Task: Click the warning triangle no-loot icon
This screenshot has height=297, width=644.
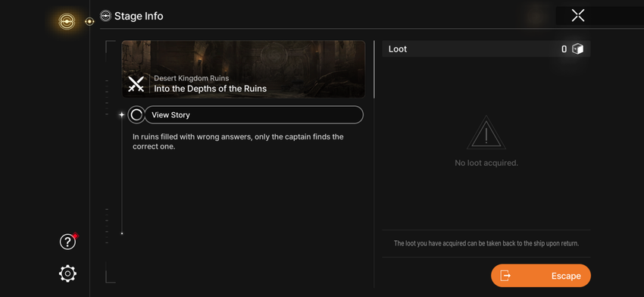Action: pos(486,133)
